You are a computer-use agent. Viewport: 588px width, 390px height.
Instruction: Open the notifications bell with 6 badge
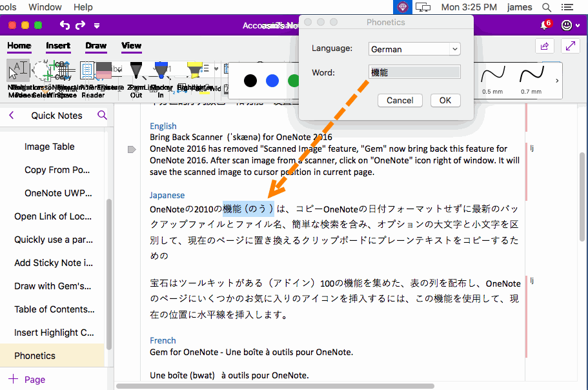click(x=545, y=25)
